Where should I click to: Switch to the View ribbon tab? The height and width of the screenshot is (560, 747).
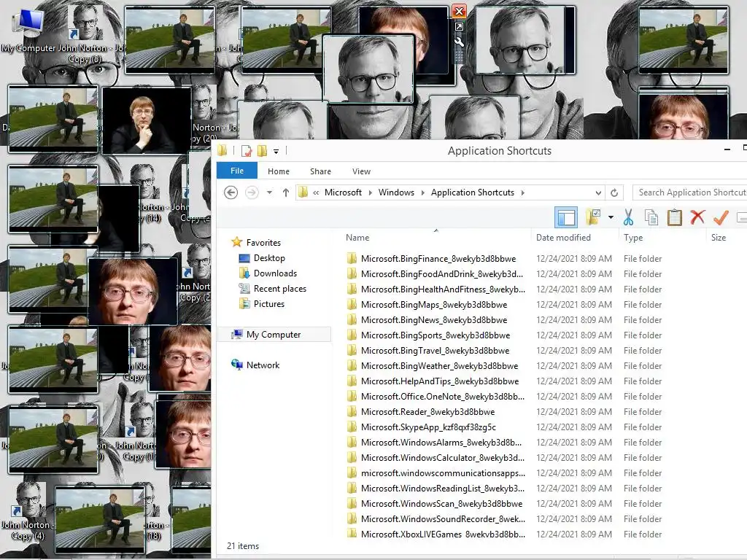[x=361, y=171]
